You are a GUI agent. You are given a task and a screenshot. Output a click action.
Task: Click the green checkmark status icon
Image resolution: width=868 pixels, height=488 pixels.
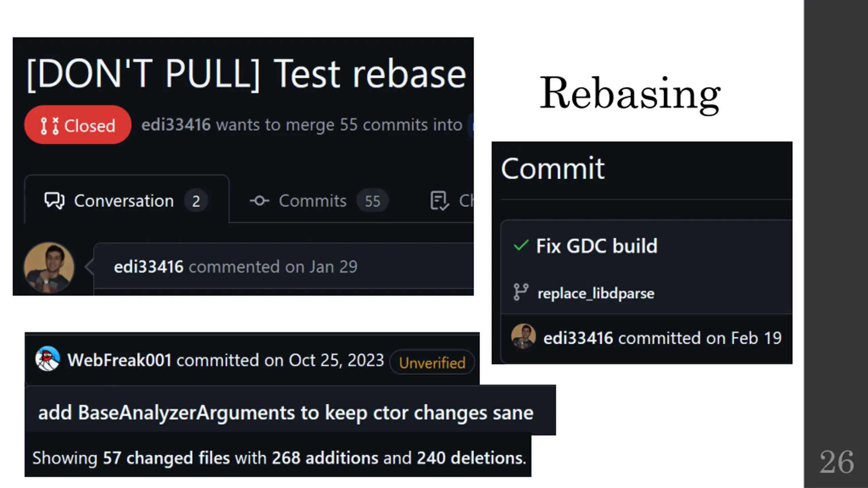tap(521, 245)
